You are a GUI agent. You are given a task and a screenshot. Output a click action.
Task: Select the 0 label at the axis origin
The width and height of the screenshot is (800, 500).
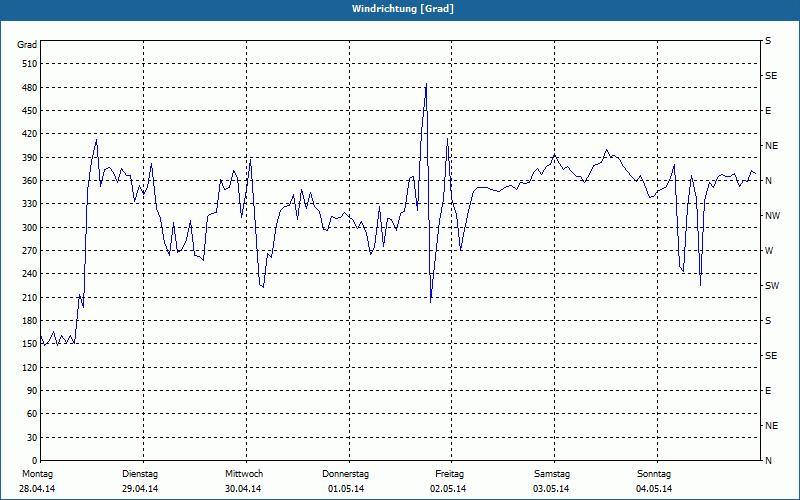(x=35, y=461)
